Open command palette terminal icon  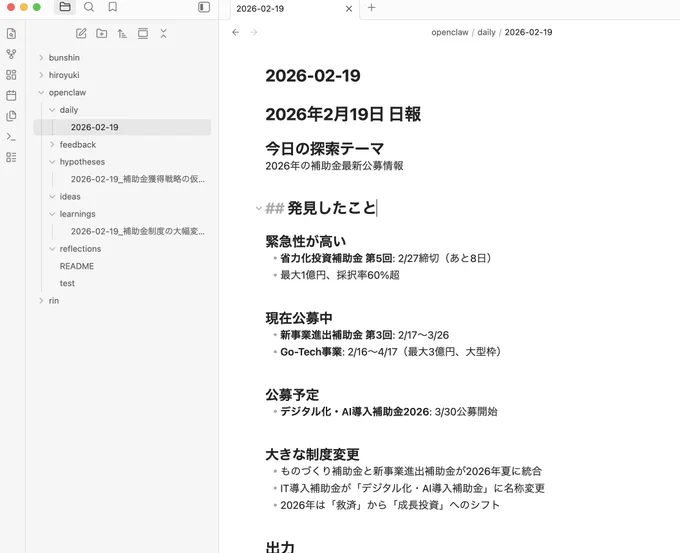pos(12,137)
